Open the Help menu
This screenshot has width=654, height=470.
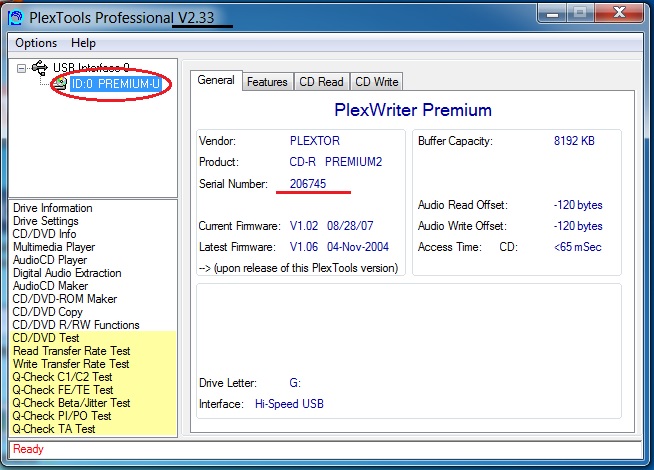(83, 43)
